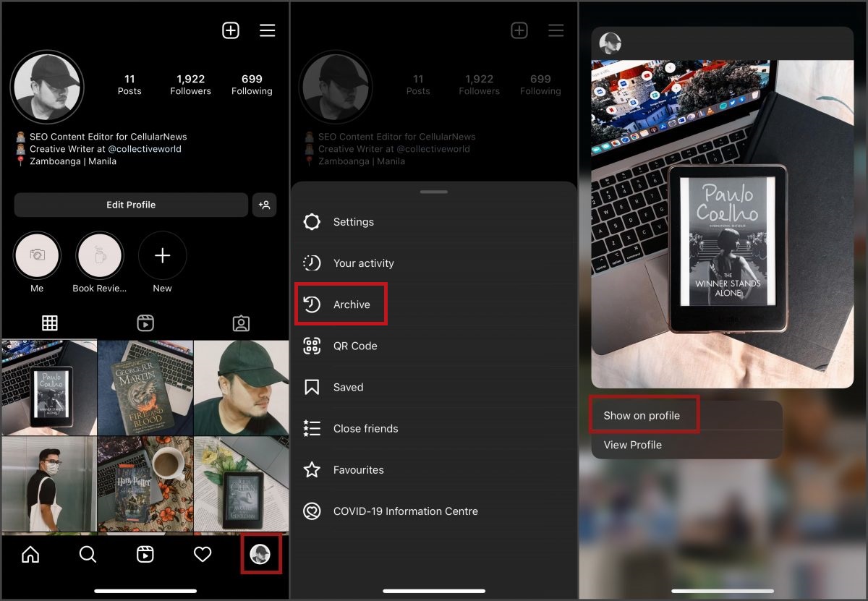The image size is (868, 601).
Task: Tap the Home icon in bottom navigation
Action: (30, 555)
